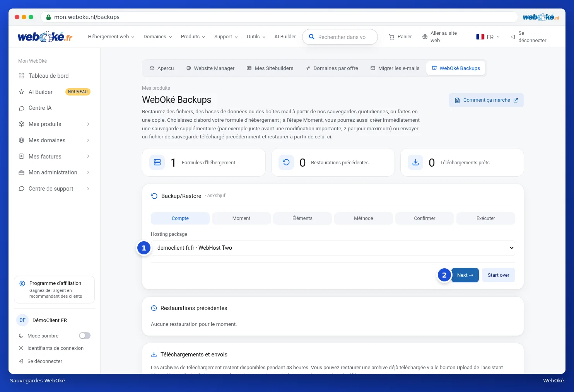This screenshot has width=574, height=392.
Task: Click the Start over button
Action: 499,275
